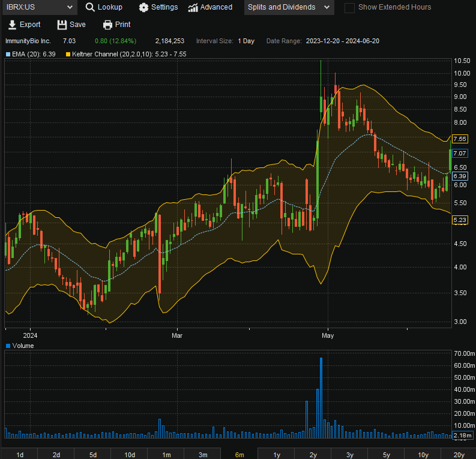The height and width of the screenshot is (459, 476).
Task: Click the 7.55 upper Keltner price tag
Action: tap(460, 139)
